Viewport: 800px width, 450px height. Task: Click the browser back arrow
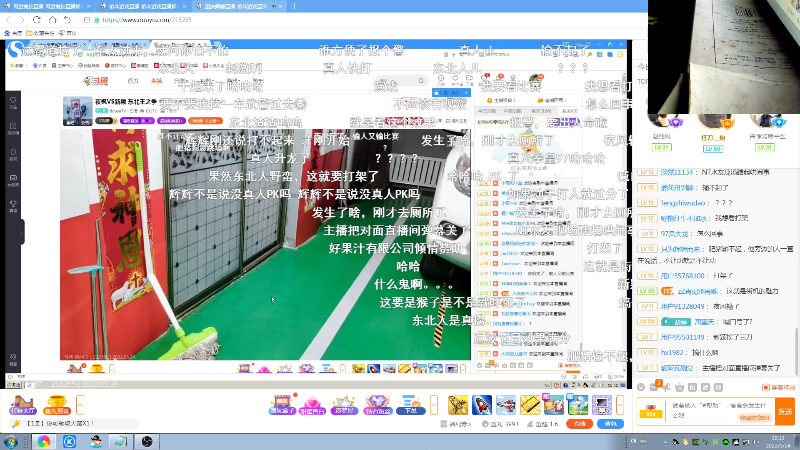8,19
